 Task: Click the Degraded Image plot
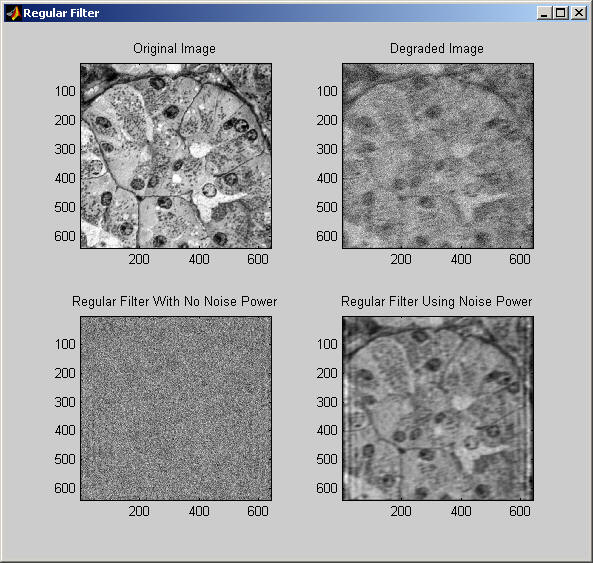[x=438, y=156]
